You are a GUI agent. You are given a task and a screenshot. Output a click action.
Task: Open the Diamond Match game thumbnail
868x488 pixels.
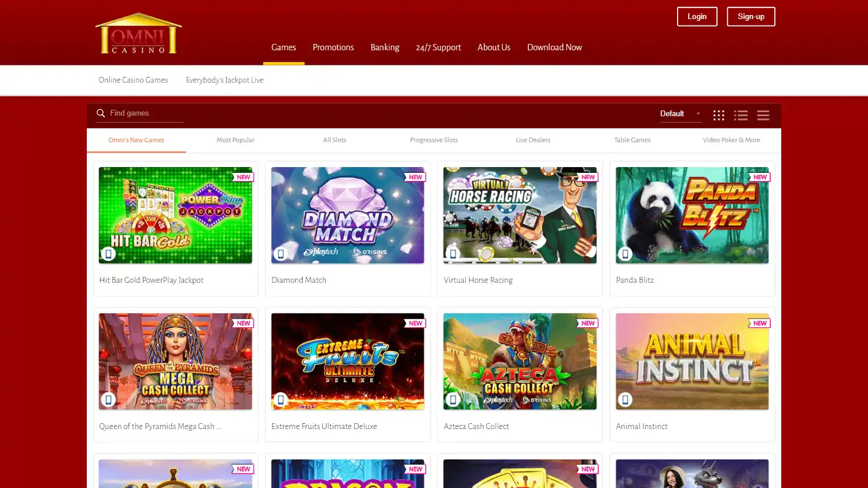pyautogui.click(x=348, y=215)
